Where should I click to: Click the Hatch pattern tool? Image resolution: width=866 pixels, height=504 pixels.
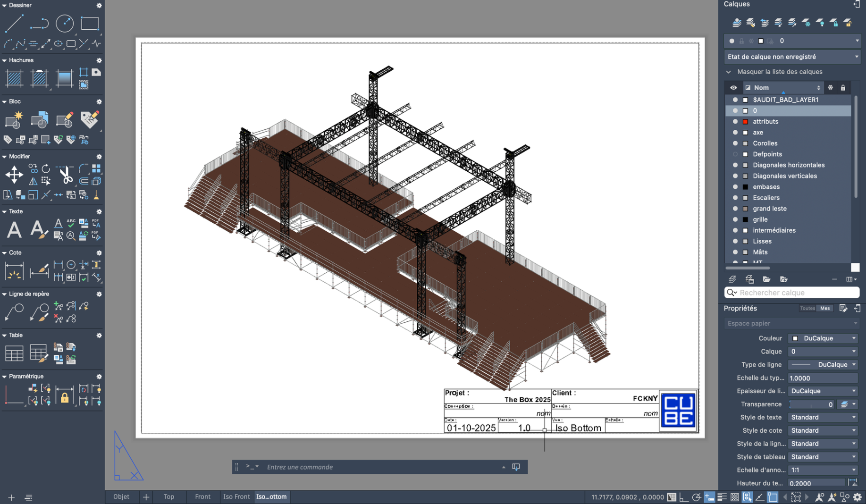14,78
